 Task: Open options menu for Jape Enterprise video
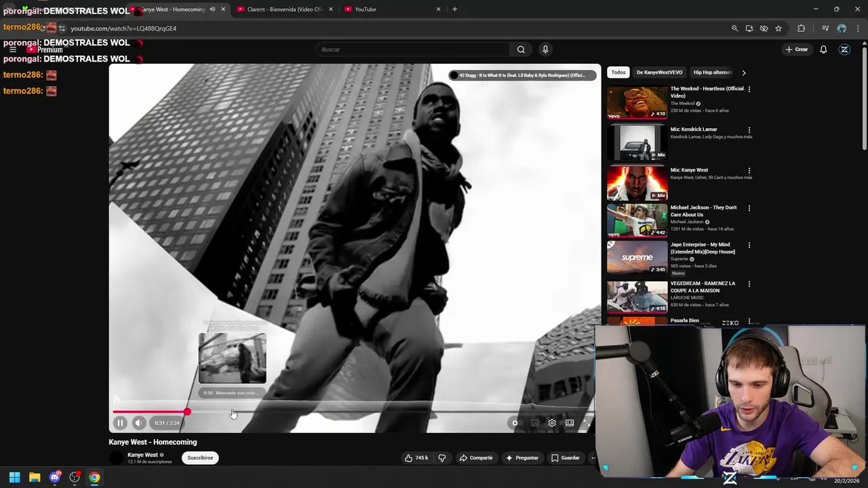coord(749,245)
